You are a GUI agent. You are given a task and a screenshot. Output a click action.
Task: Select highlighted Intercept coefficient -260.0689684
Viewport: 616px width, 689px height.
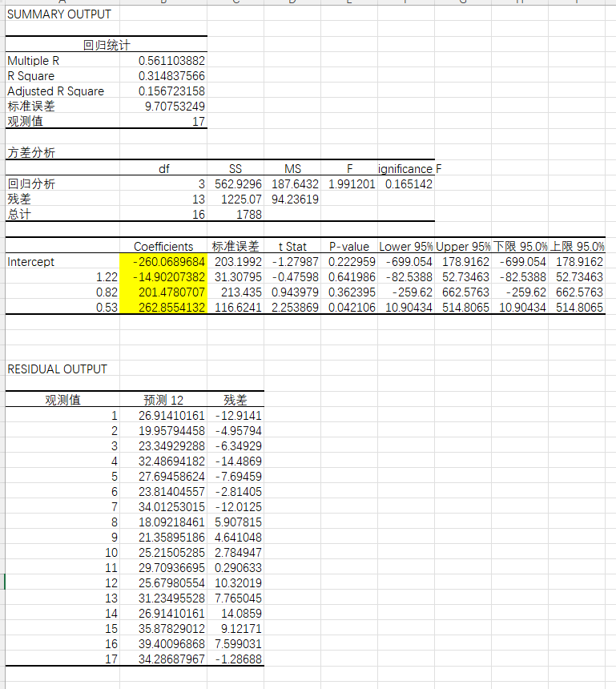pos(164,262)
